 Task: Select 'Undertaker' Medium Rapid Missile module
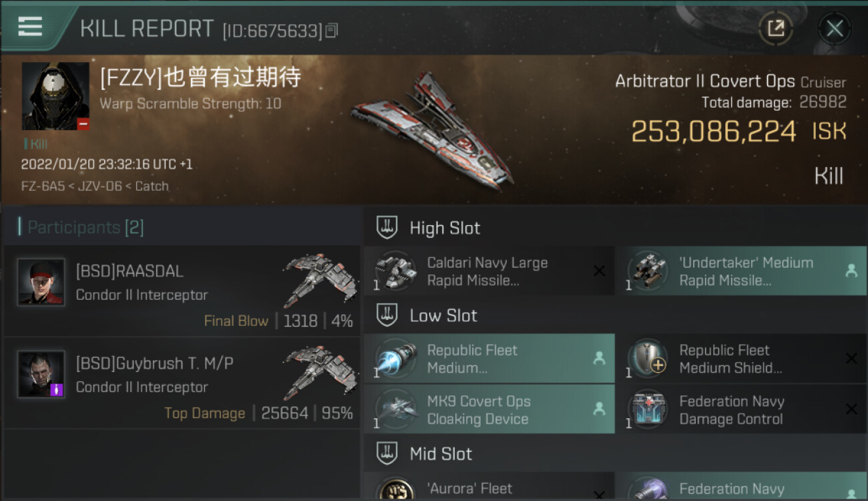click(741, 271)
